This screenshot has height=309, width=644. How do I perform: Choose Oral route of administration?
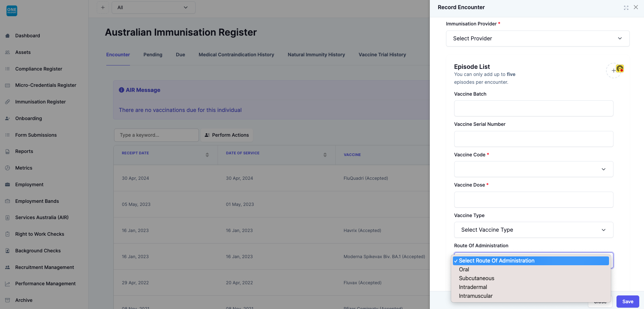pyautogui.click(x=531, y=269)
